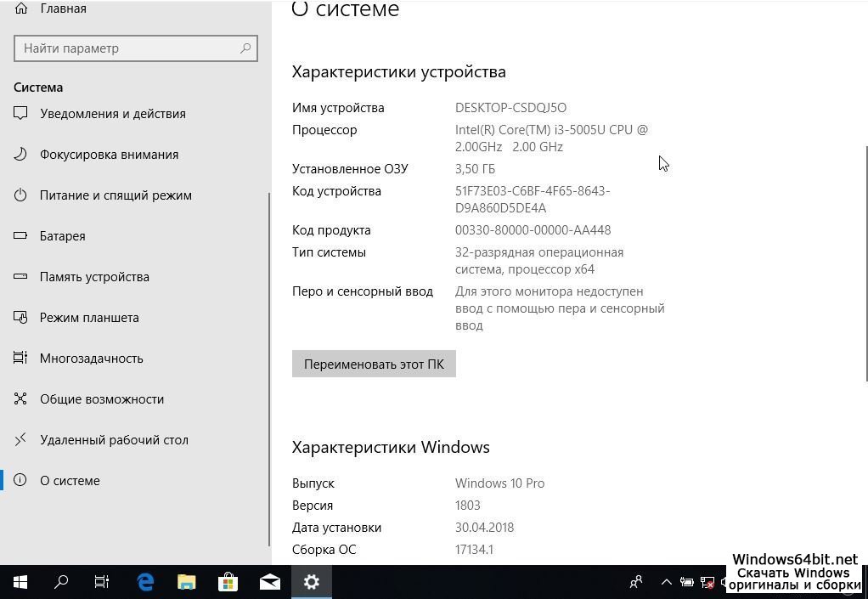
Task: Select Режим планшета in the sidebar
Action: click(x=89, y=318)
